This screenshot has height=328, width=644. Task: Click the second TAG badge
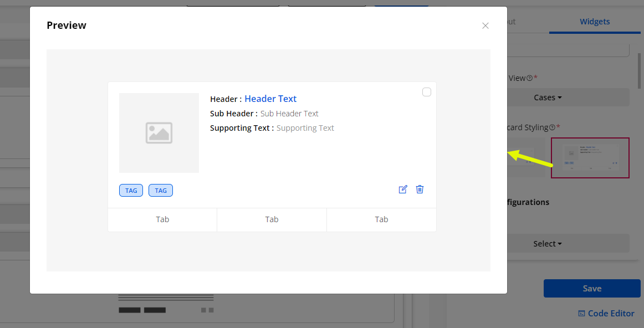(161, 191)
